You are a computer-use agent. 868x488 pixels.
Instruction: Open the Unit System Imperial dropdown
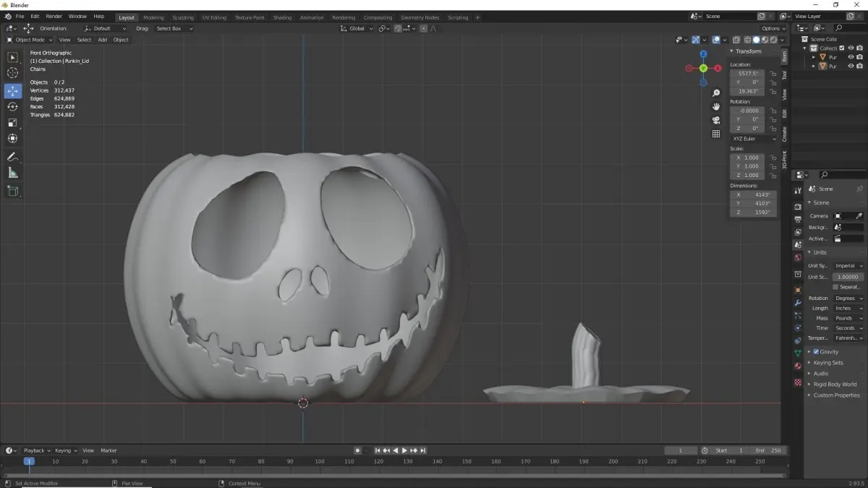click(x=848, y=265)
